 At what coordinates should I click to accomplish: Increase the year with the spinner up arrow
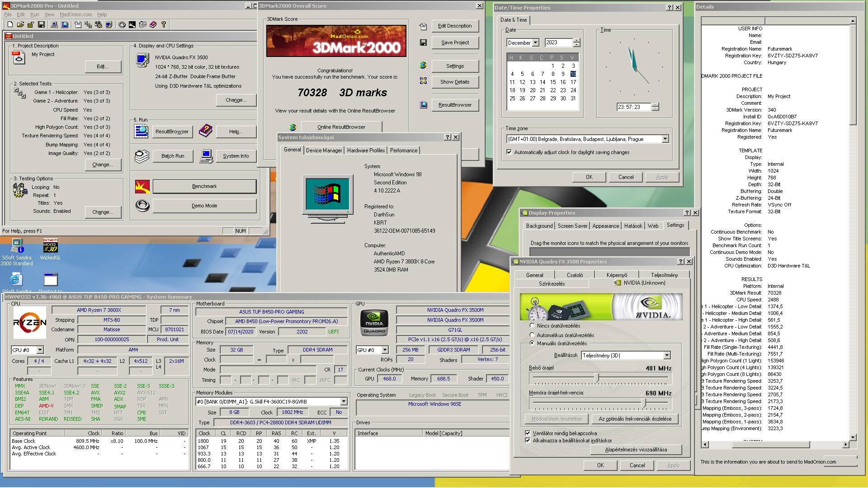click(x=576, y=40)
